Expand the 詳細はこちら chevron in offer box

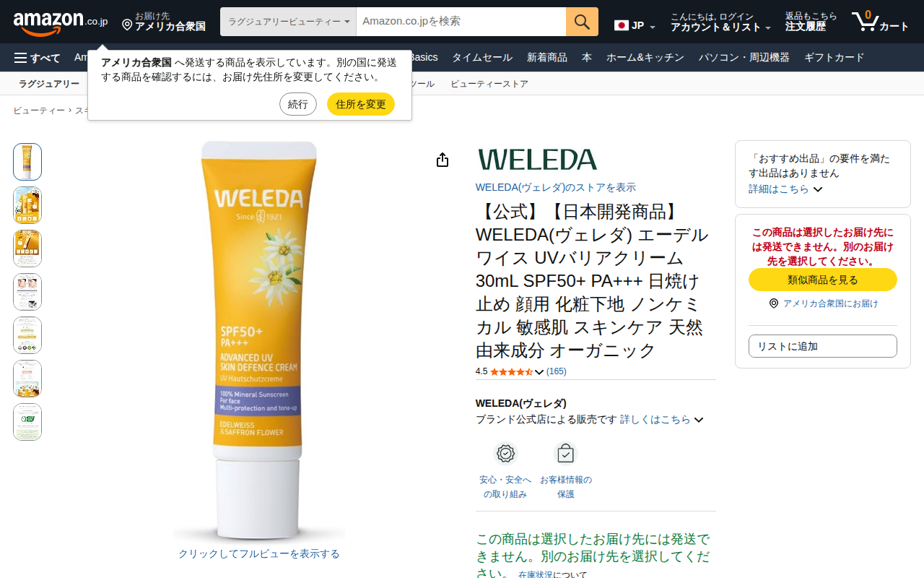click(x=818, y=189)
